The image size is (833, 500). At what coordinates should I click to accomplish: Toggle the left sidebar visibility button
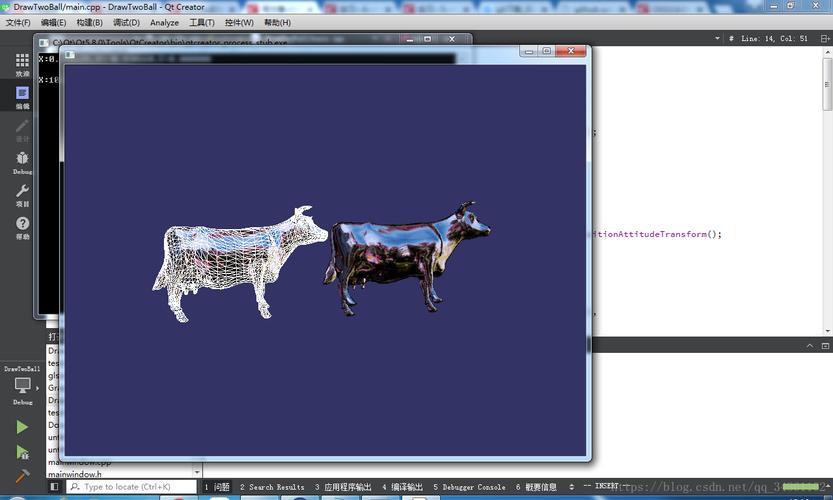click(54, 486)
